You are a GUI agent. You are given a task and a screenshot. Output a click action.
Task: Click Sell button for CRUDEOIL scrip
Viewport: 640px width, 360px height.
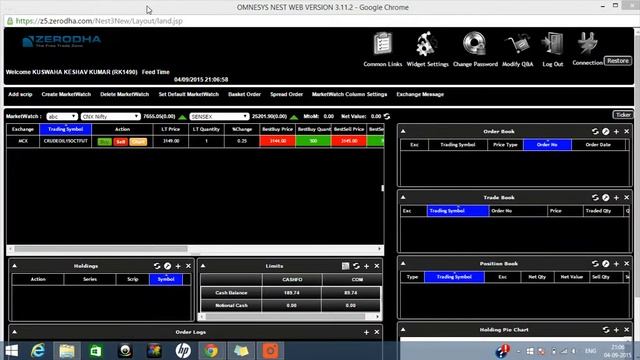coord(120,142)
